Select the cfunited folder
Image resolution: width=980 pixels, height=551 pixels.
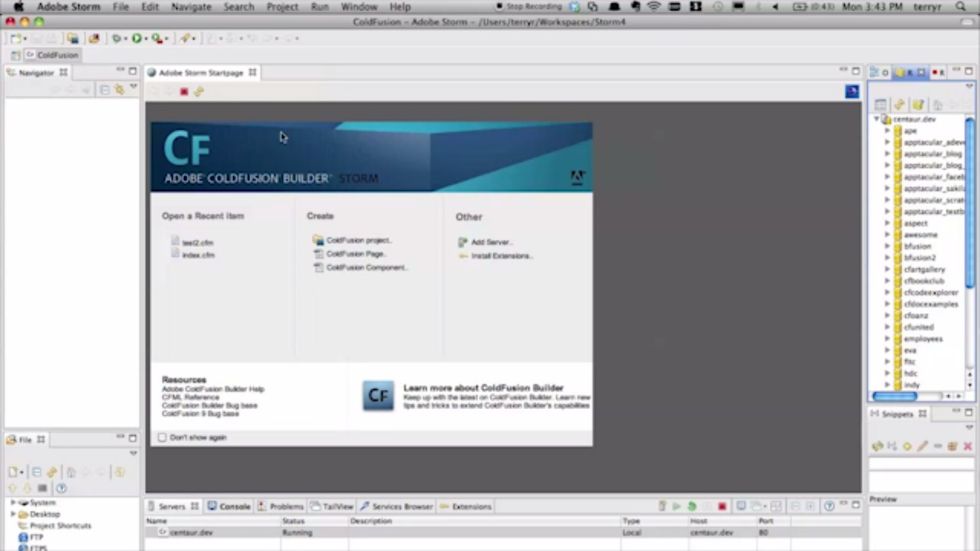(919, 327)
